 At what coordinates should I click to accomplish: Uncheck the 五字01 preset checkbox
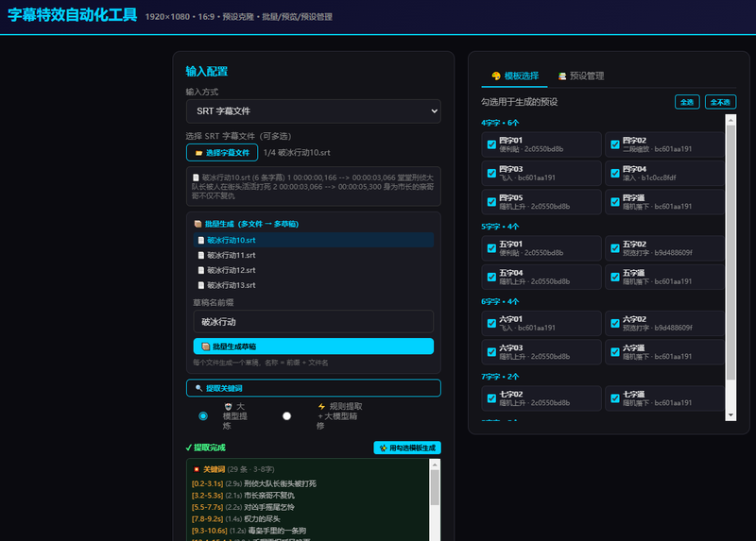point(491,248)
